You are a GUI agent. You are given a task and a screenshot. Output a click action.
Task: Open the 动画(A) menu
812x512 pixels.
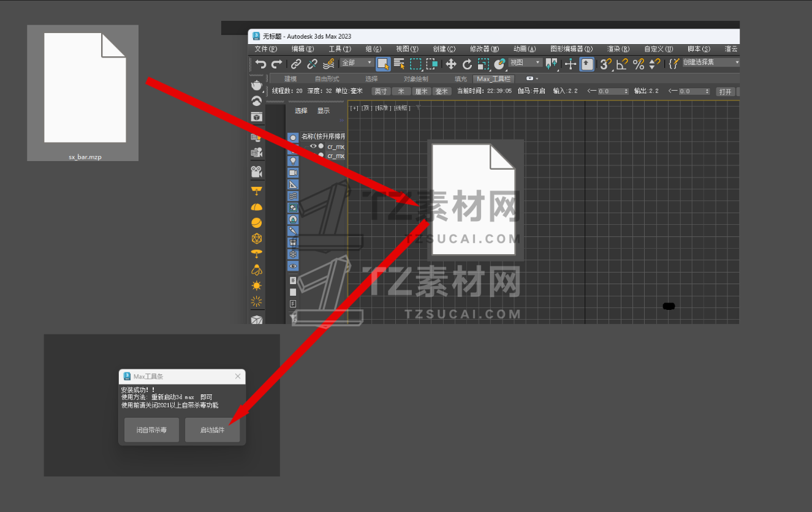[x=525, y=49]
